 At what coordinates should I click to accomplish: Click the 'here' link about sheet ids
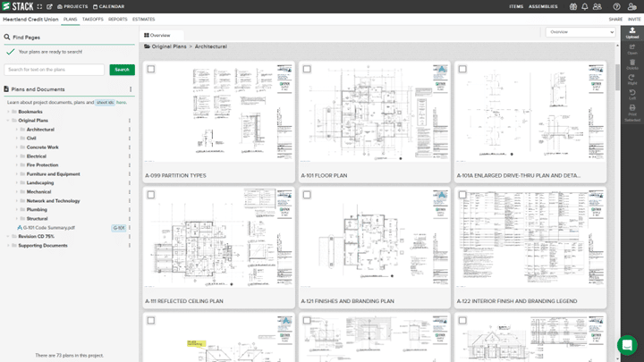(x=121, y=103)
